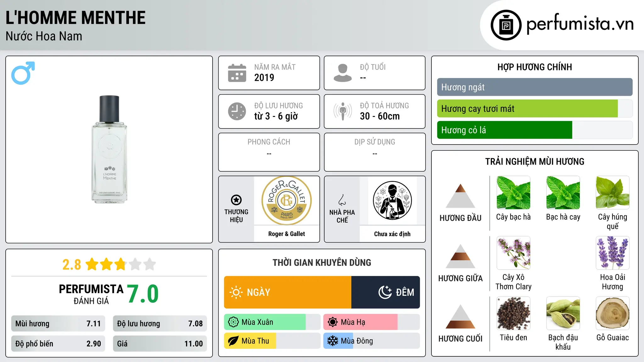Click the Roger & Gallet brand name

[286, 234]
